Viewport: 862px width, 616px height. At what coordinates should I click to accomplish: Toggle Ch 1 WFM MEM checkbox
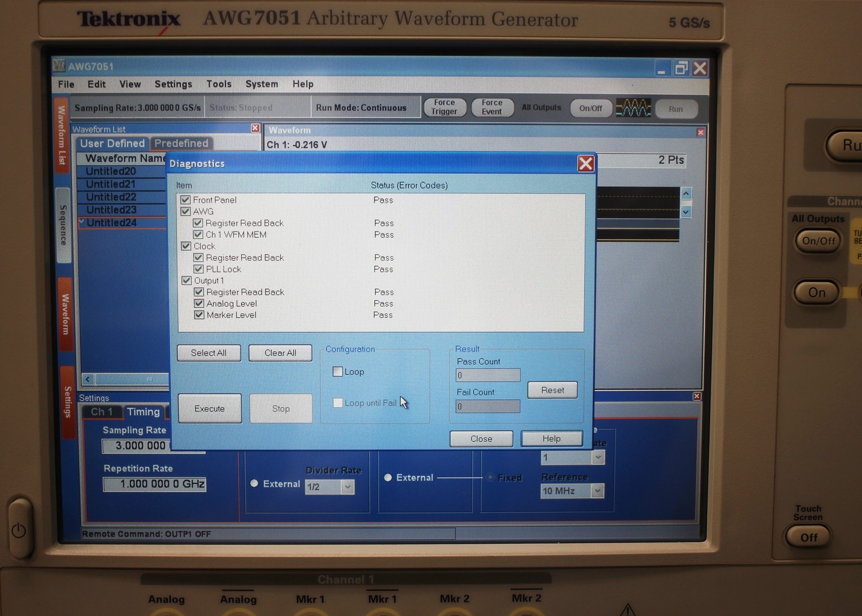[198, 234]
